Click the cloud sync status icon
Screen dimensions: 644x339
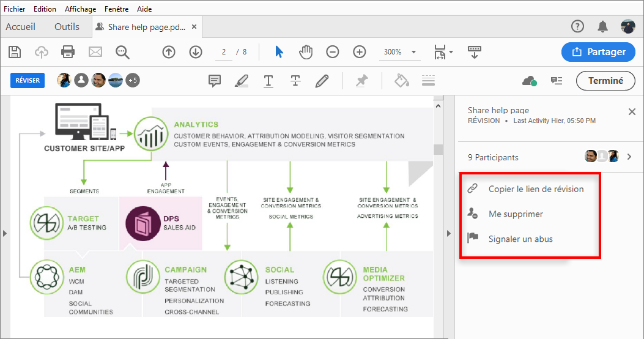pos(530,81)
